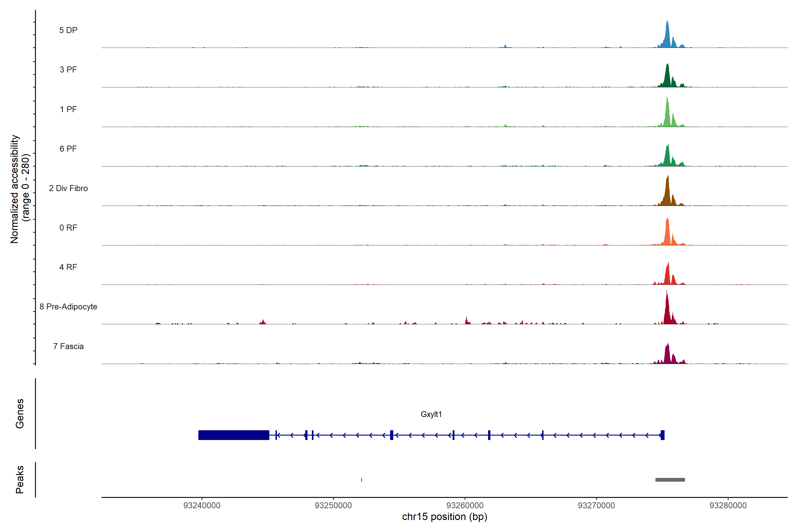Click the 0 RF track label

(x=68, y=228)
